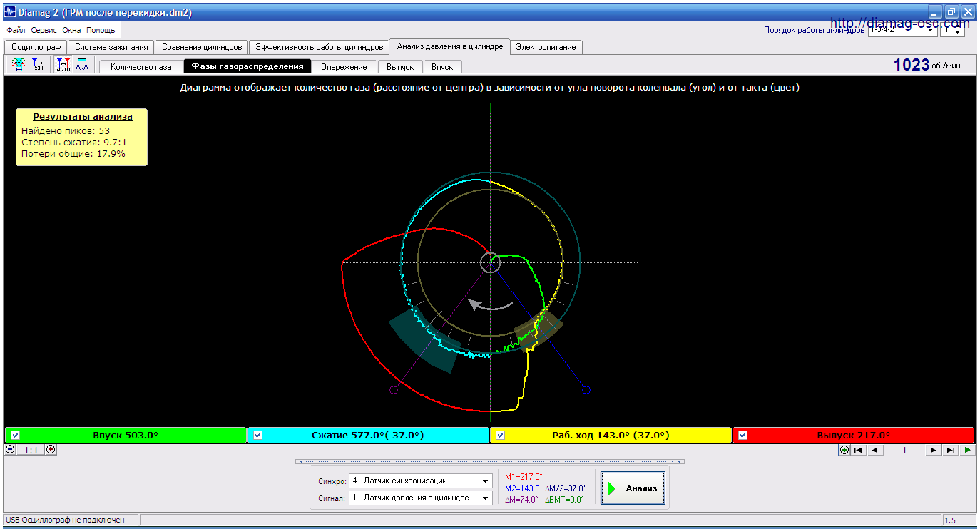Toggle the Сжатие 577.0° stroke checkbox
980x529 pixels.
click(257, 435)
